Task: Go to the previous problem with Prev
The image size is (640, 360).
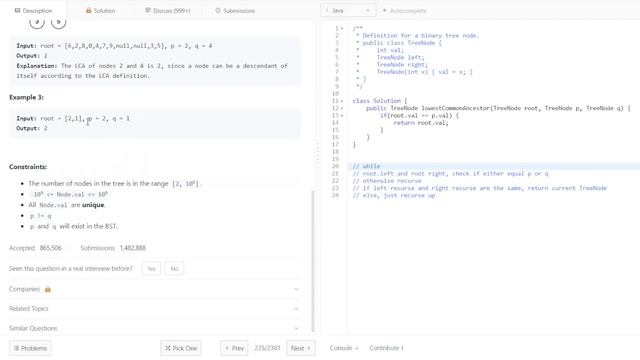Action: tap(234, 348)
